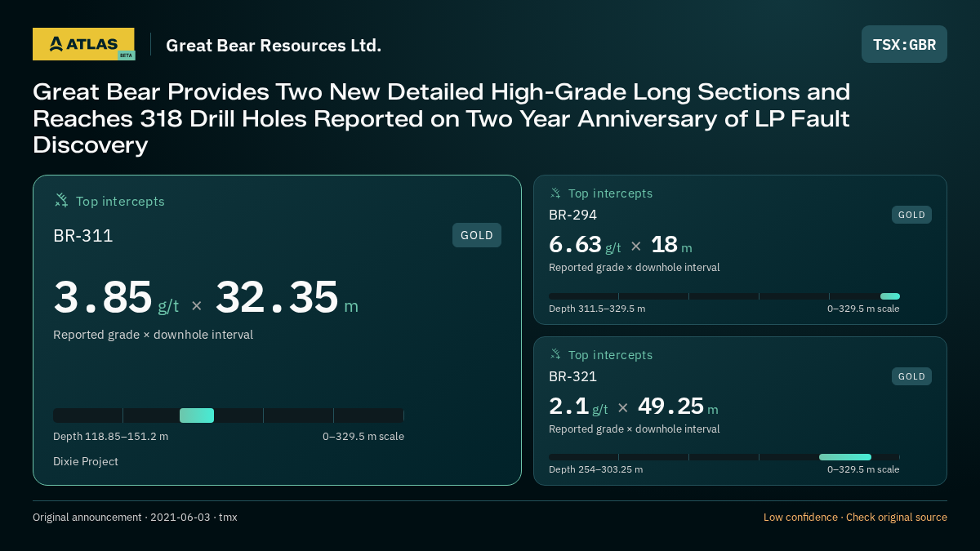Click the BR-321 hole ID
The image size is (980, 551).
(x=572, y=376)
